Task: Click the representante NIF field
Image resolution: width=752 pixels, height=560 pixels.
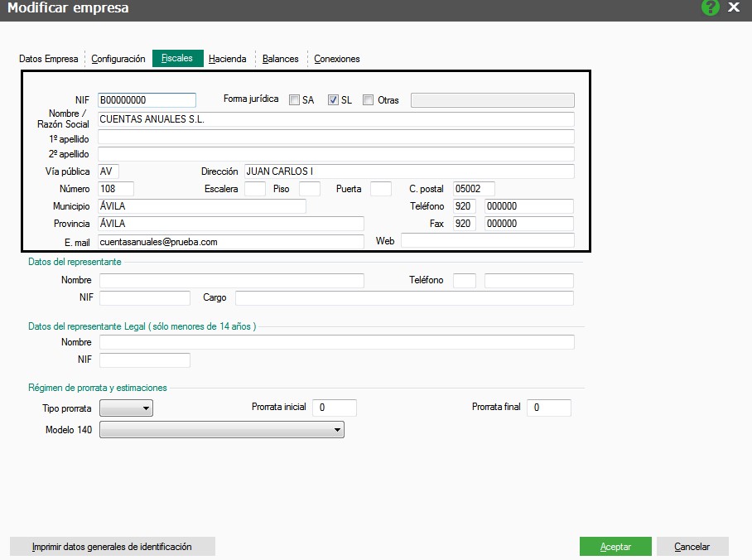Action: [x=145, y=297]
